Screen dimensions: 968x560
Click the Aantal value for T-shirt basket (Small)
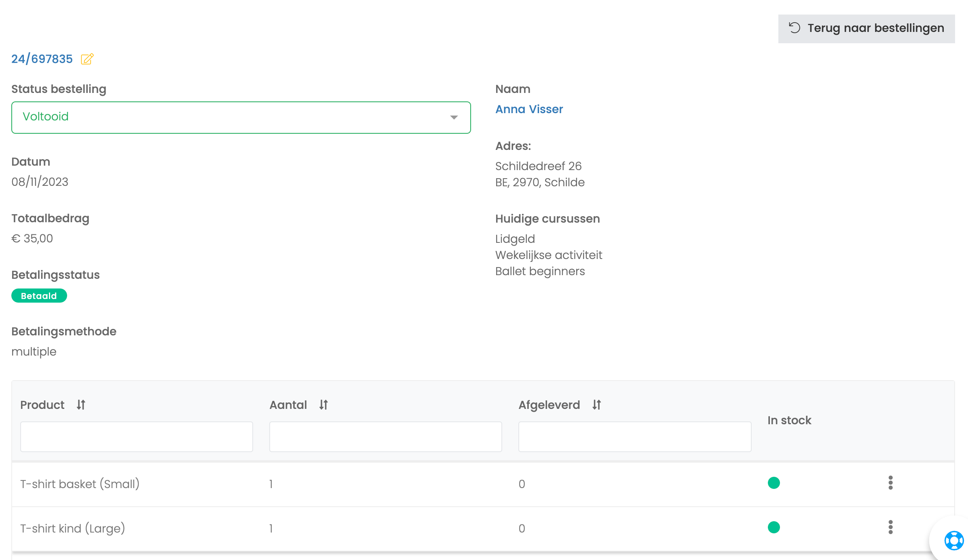(271, 484)
